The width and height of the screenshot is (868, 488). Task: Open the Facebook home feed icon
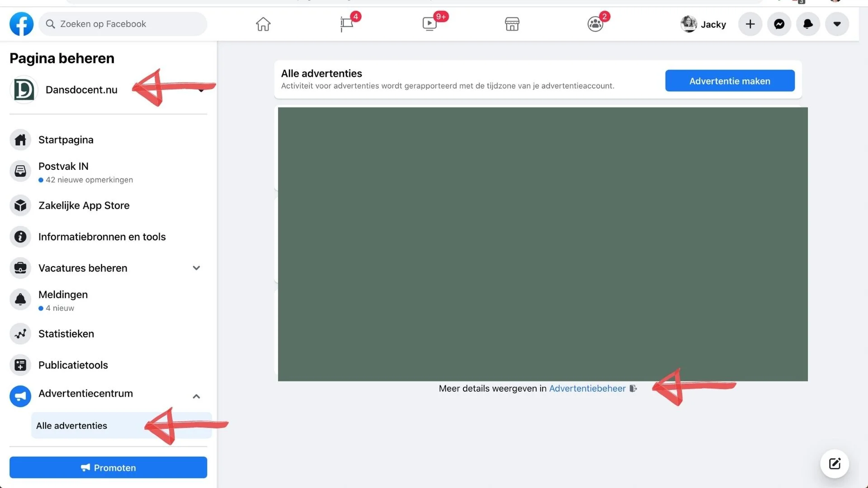pyautogui.click(x=263, y=24)
